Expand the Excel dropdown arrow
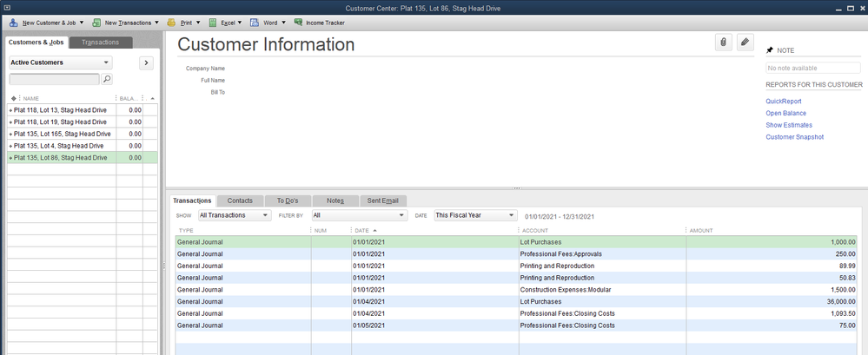The image size is (868, 355). click(x=240, y=23)
